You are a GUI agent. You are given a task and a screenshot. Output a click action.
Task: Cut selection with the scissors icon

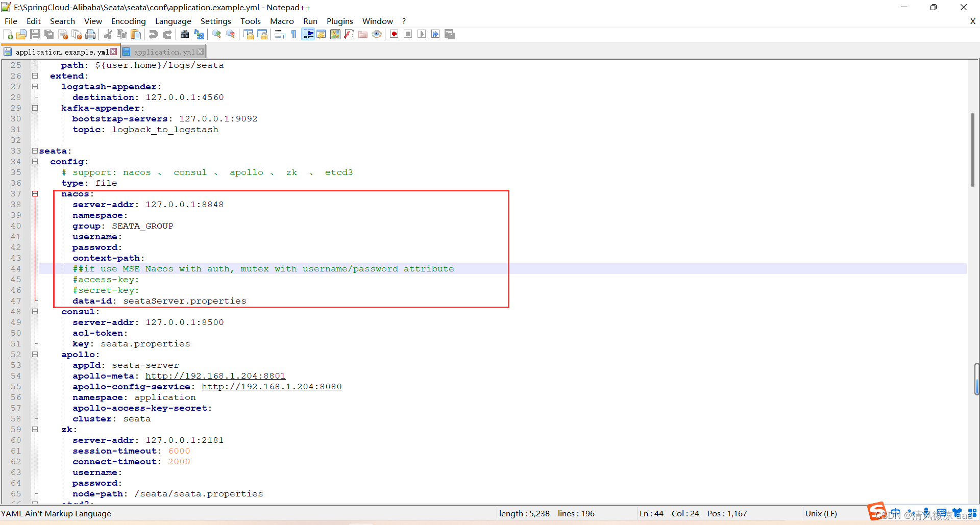(108, 34)
